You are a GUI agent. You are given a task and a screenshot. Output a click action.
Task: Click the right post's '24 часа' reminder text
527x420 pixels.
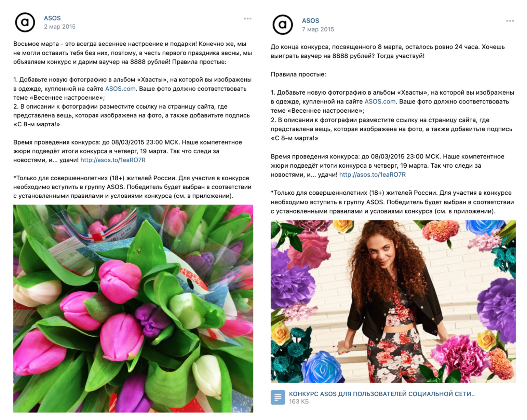(x=388, y=51)
